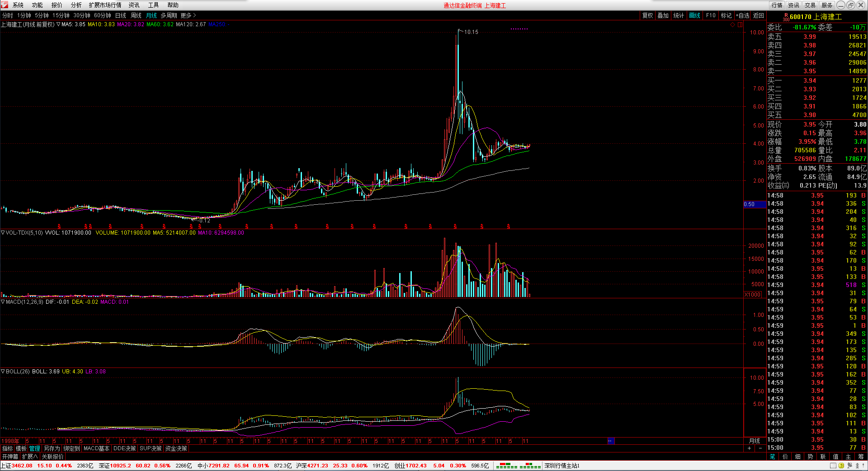Click the blue marker on the timeline scrollbar

(x=610, y=441)
